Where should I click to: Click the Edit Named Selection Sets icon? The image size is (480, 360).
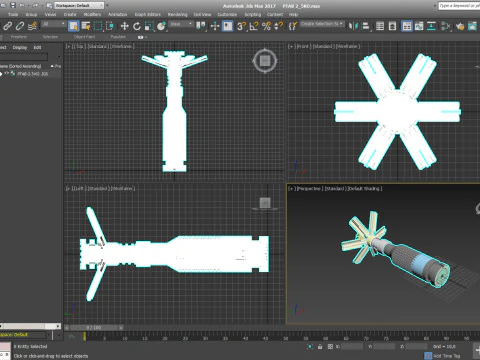292,26
